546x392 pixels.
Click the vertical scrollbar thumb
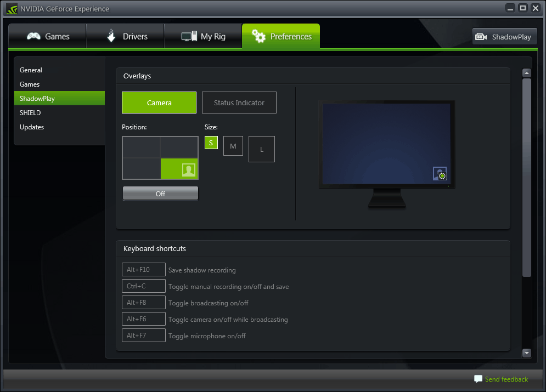pos(526,178)
